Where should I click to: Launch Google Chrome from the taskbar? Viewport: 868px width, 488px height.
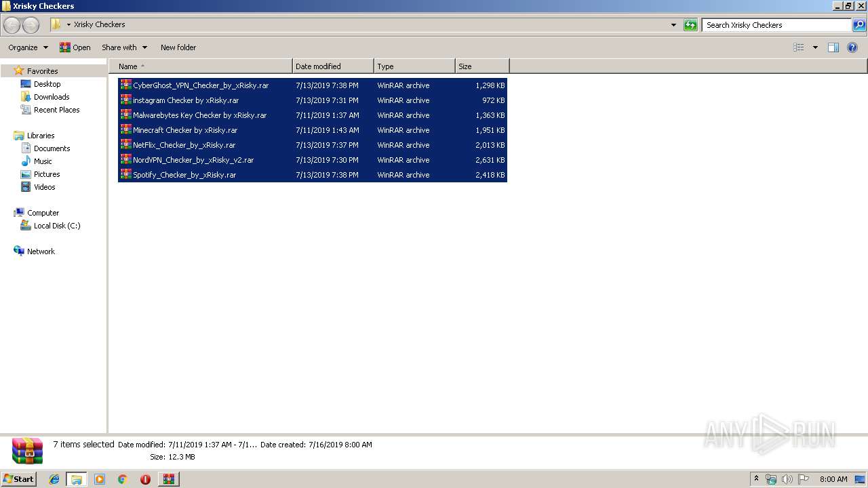pos(122,479)
